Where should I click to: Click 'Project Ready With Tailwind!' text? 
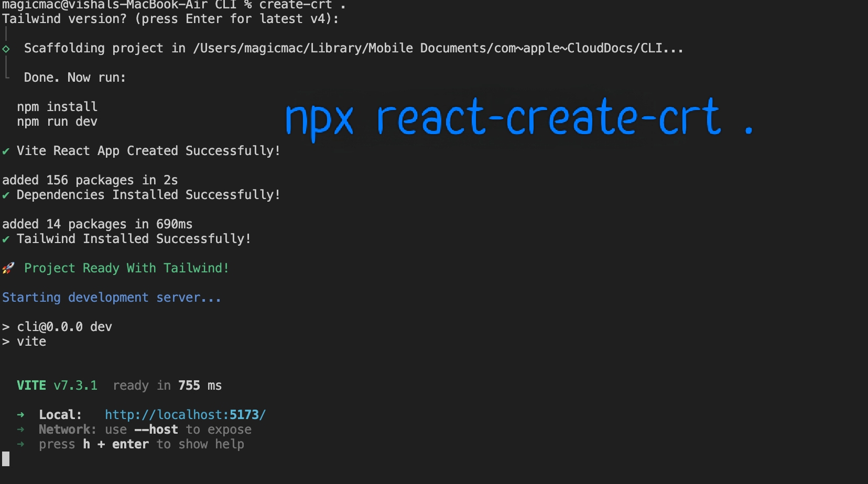(126, 268)
